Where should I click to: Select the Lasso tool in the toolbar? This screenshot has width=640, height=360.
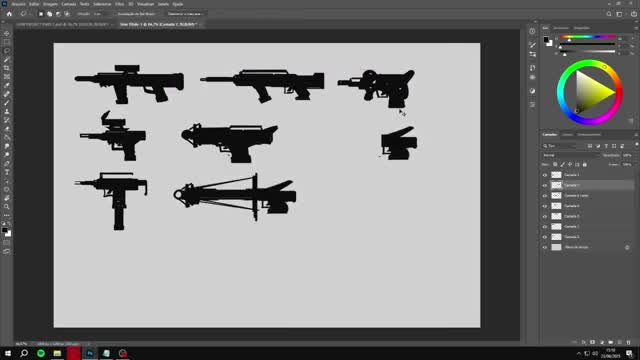pos(7,51)
